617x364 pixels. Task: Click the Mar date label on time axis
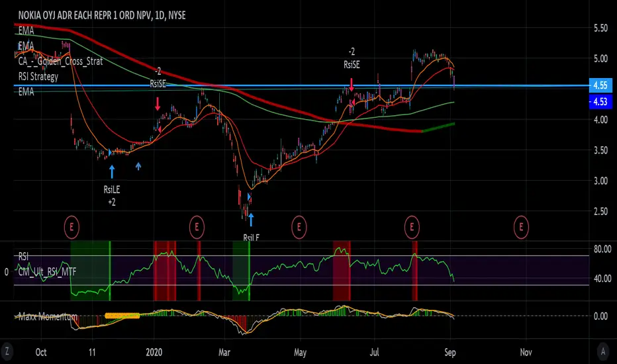click(224, 352)
